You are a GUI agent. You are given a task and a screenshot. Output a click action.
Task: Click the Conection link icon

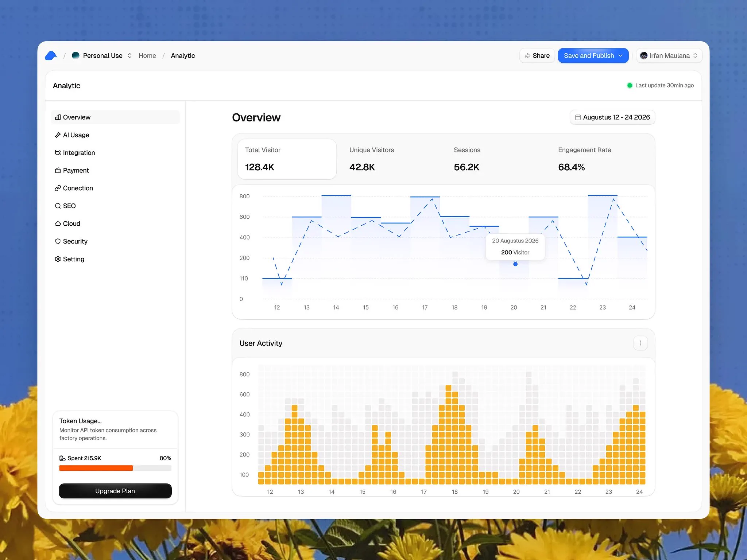(58, 188)
